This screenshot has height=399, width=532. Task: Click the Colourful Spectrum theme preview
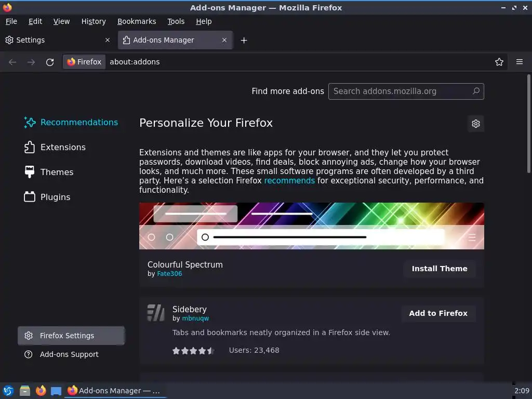[312, 226]
